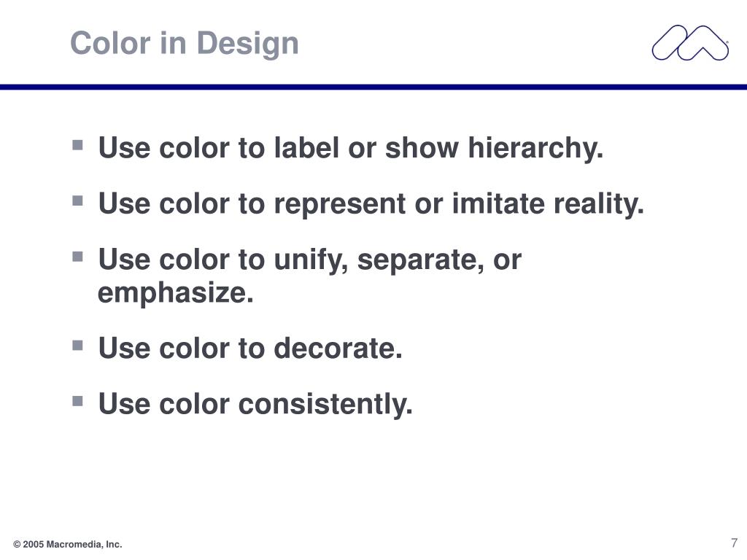Select the bullet before 'Use color consistently'
The image size is (747, 560).
click(77, 401)
